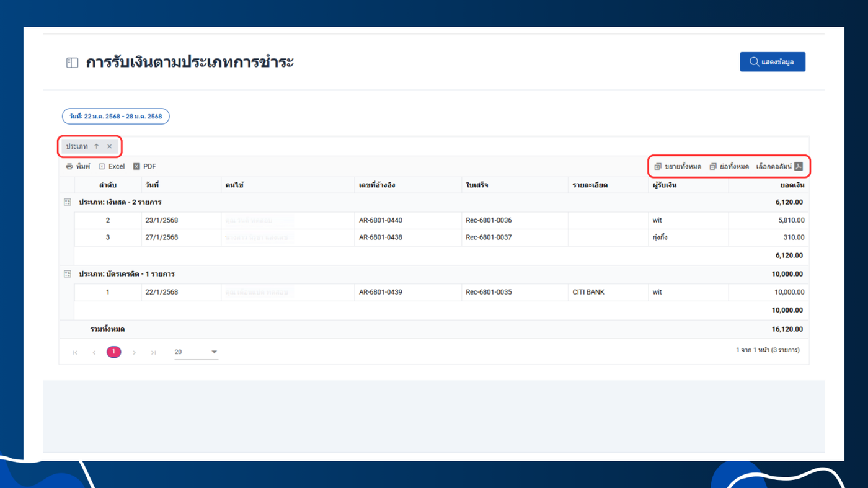The image size is (868, 488).
Task: Collapse all groups with ย่อทั้งหมด
Action: pyautogui.click(x=729, y=166)
